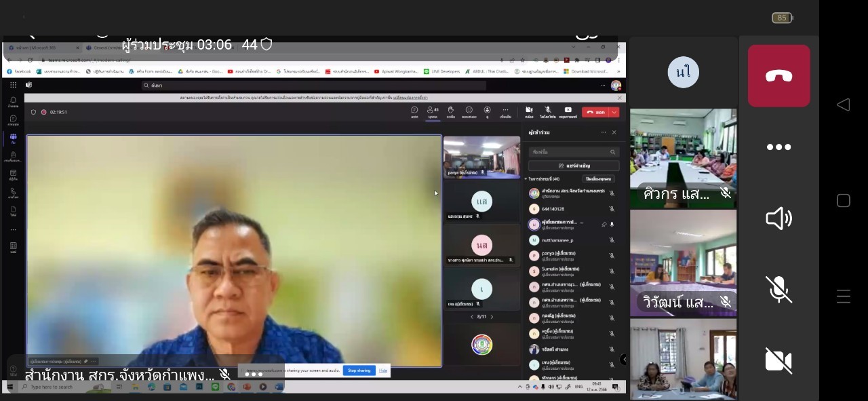Go to next page of video gallery 8/11

click(x=492, y=317)
